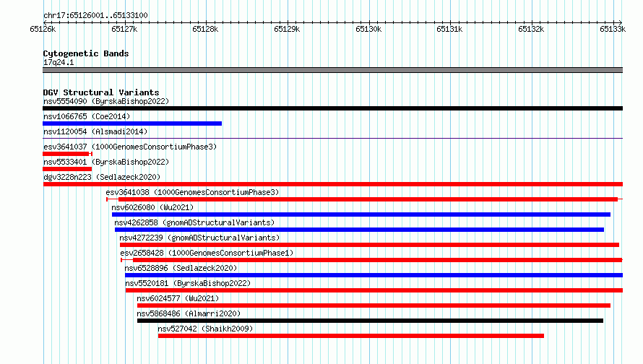Click ruler position 65133k
This screenshot has width=643, height=364.
click(x=613, y=29)
